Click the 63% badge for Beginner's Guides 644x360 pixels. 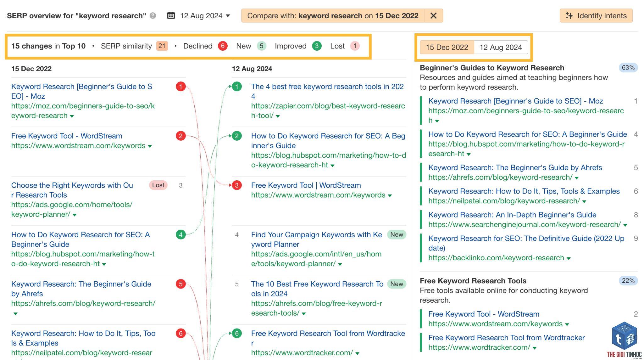628,68
